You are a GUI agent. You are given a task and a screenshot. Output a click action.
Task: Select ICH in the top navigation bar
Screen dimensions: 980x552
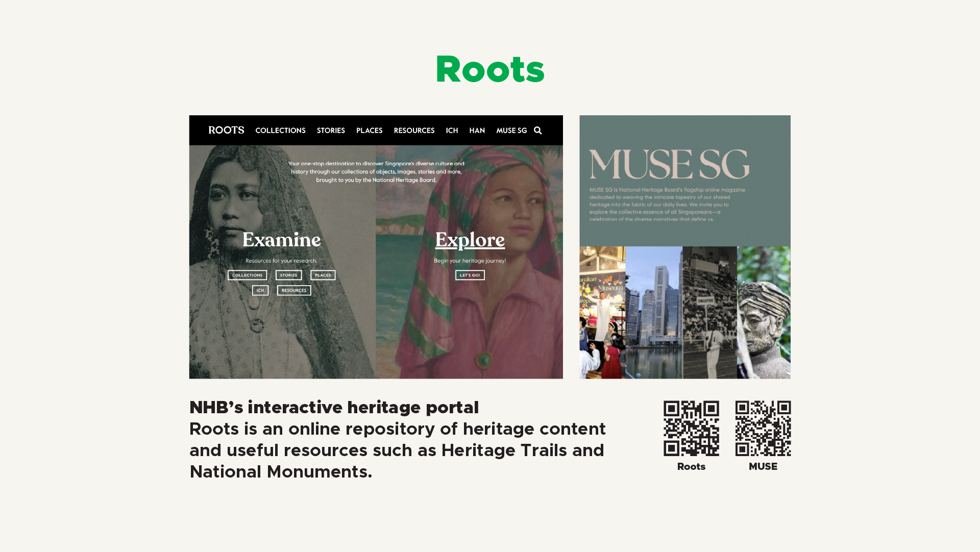point(452,131)
